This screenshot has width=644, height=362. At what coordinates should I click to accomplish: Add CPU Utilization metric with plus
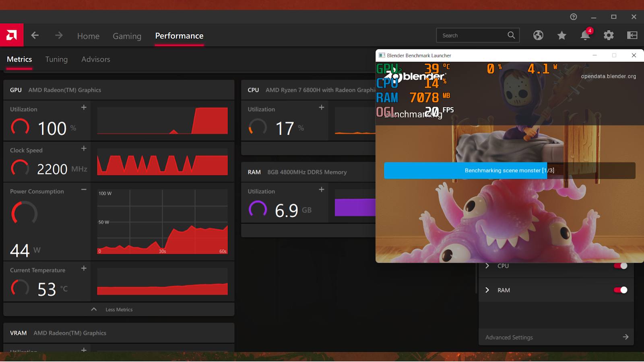pos(322,107)
